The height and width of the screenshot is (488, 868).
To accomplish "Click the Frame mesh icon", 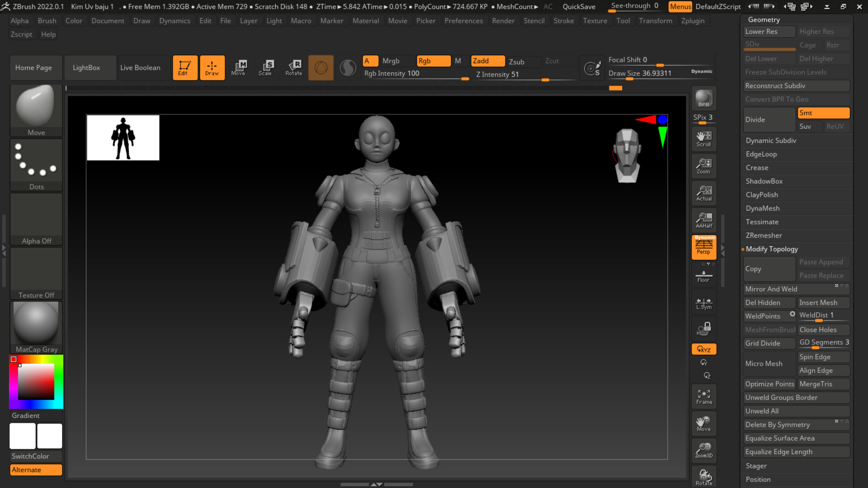I will 704,397.
